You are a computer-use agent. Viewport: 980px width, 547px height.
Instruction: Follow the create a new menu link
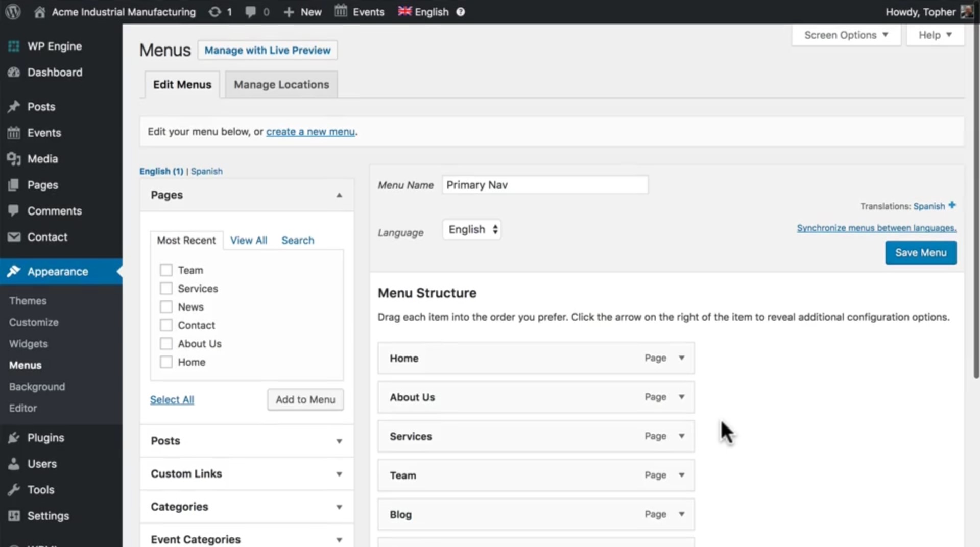click(x=310, y=131)
